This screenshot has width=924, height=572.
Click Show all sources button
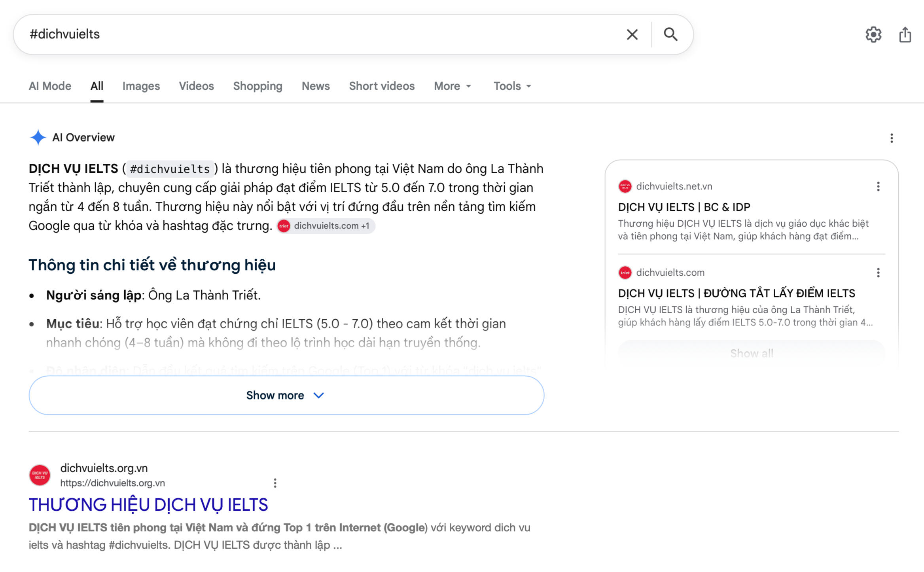(x=752, y=353)
